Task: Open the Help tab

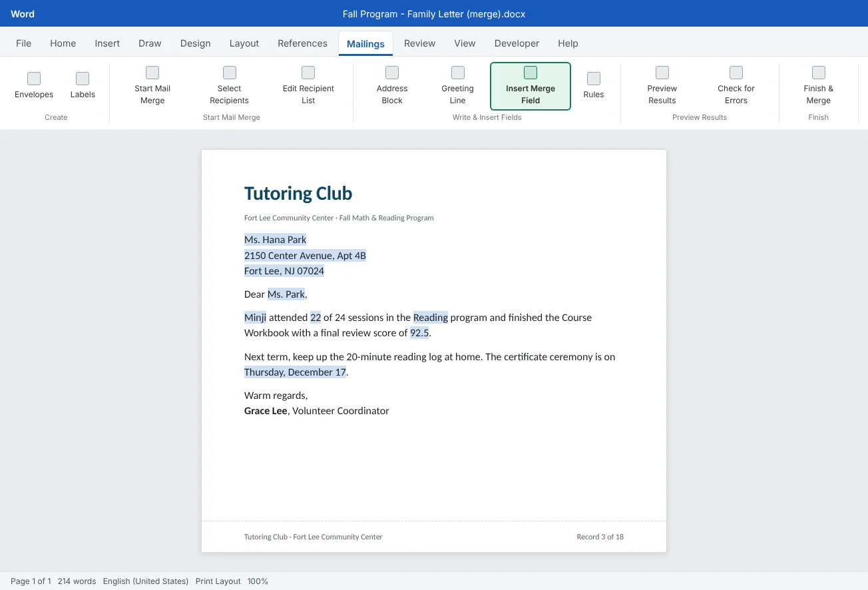Action: [568, 43]
